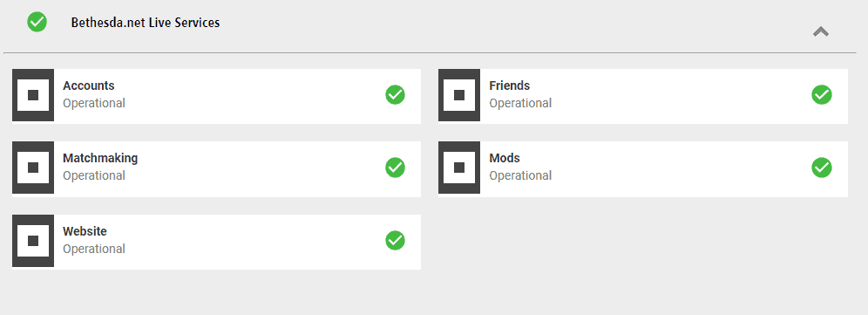Click the Mods service square icon
Viewport: 868px width, 315px height.
[459, 168]
